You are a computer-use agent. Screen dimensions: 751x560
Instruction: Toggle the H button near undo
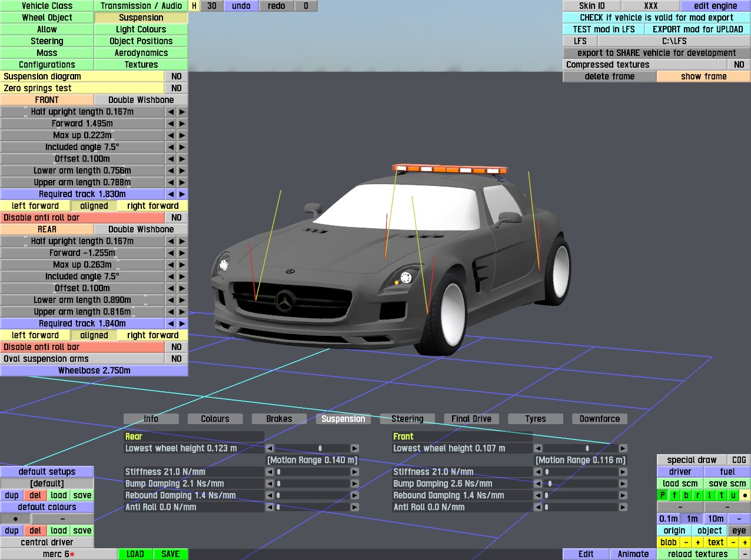(194, 6)
